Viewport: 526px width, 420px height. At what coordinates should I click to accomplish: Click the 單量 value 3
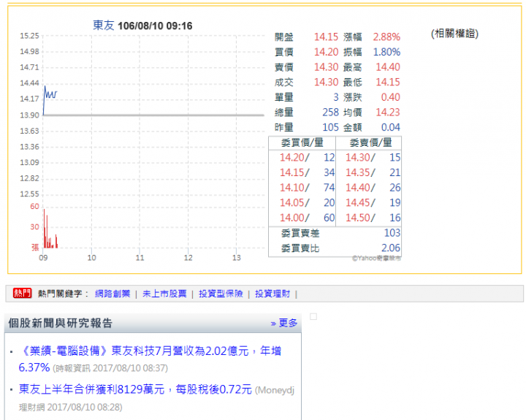(x=336, y=97)
